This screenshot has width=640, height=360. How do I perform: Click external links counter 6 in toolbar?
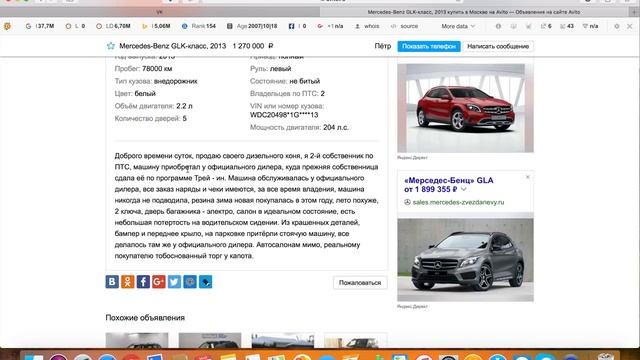(x=546, y=26)
